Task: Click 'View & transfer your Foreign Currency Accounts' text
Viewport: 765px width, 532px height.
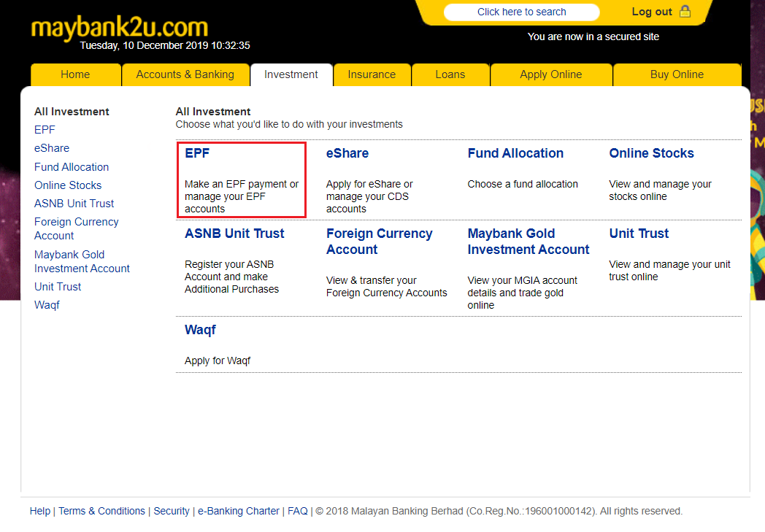Action: pyautogui.click(x=386, y=287)
